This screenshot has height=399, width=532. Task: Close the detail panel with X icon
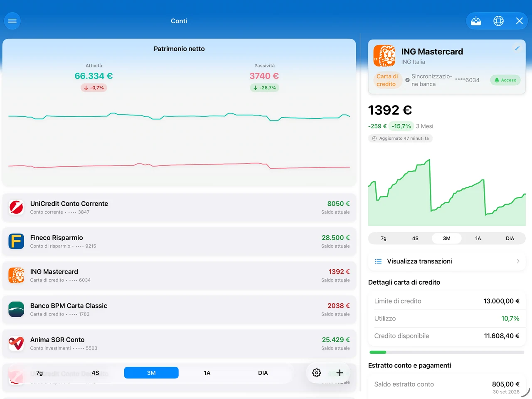[x=520, y=21]
